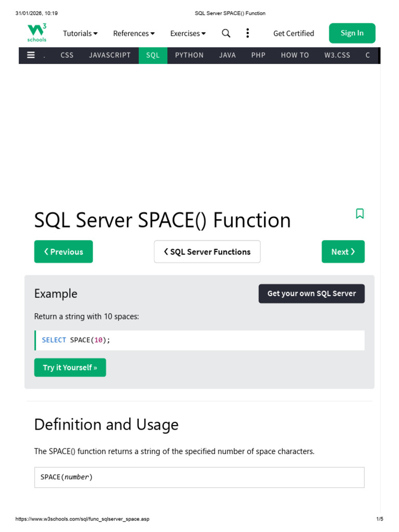
Task: Go to the PYTHON tab
Action: click(x=189, y=55)
